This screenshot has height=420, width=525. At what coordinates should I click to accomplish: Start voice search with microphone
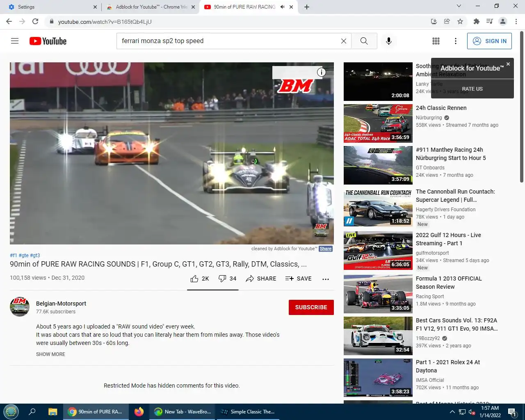click(389, 41)
